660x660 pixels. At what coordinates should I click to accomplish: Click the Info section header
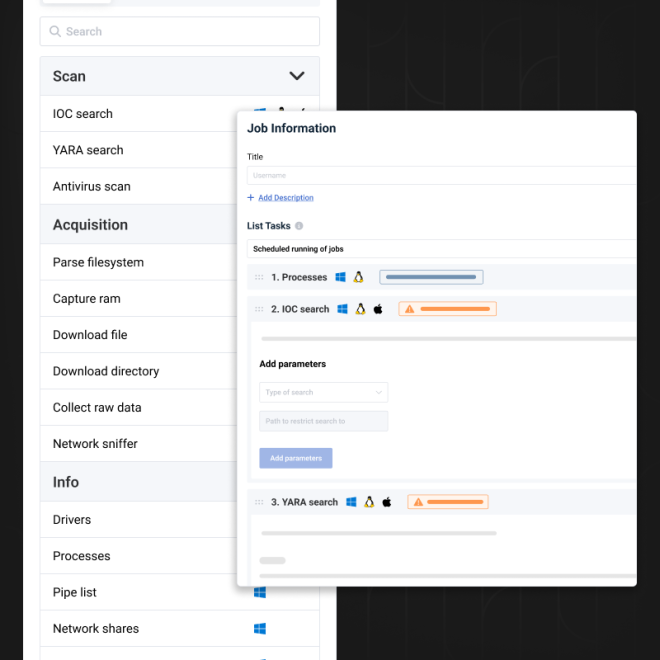[138, 482]
